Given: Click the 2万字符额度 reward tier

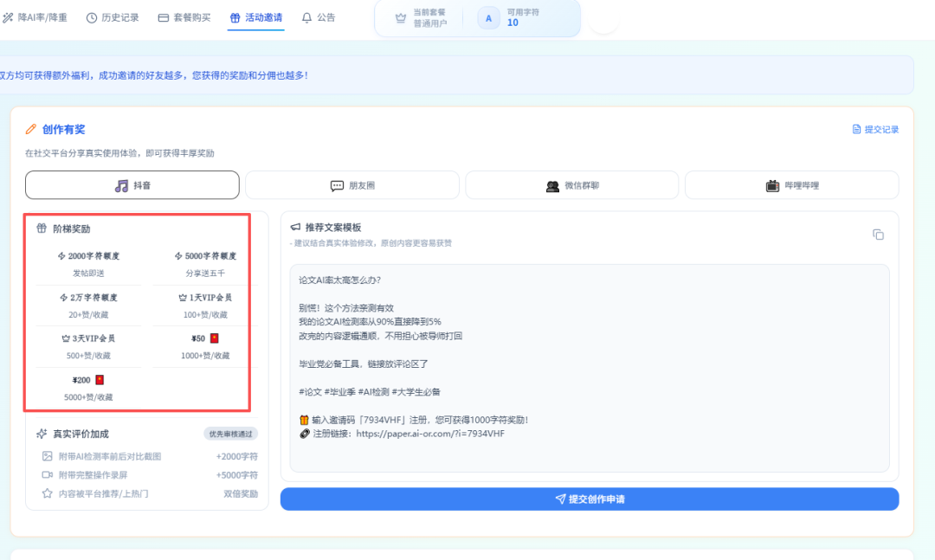Looking at the screenshot, I should (x=89, y=306).
